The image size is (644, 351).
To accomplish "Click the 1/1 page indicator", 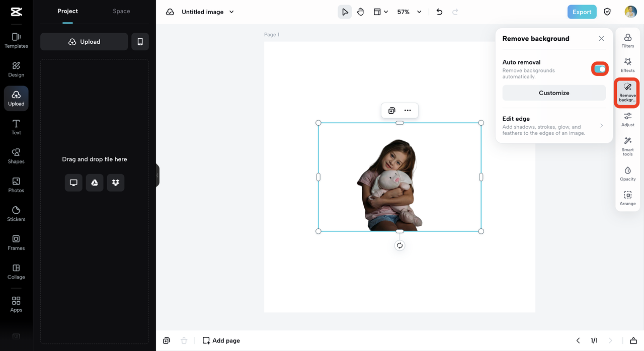I will click(x=594, y=340).
